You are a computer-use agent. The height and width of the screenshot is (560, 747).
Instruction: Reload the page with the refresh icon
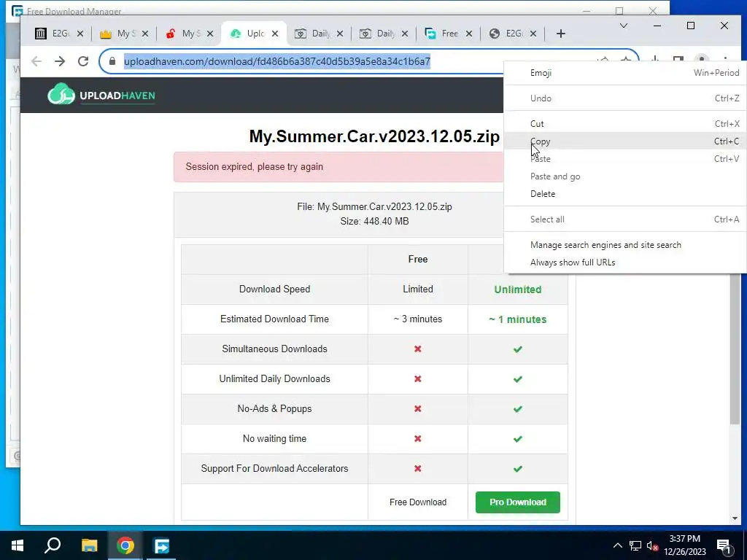tap(83, 61)
